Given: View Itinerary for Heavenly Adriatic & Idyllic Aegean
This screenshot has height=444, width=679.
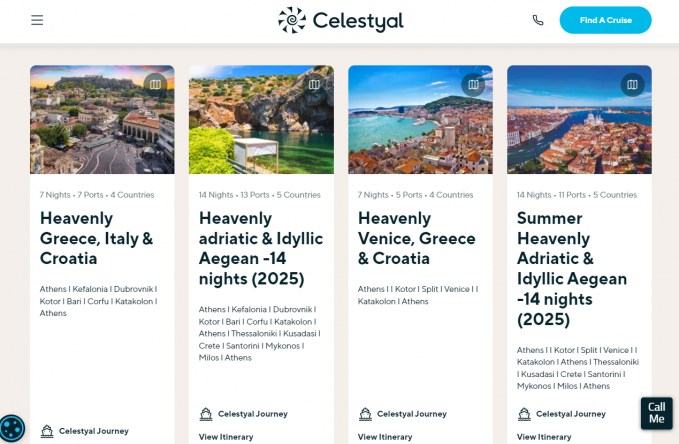Looking at the screenshot, I should (226, 437).
